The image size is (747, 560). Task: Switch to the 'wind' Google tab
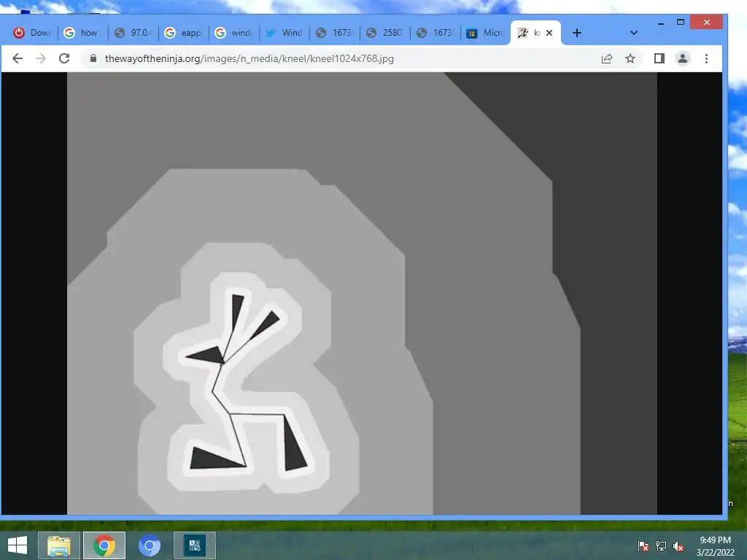pyautogui.click(x=234, y=33)
